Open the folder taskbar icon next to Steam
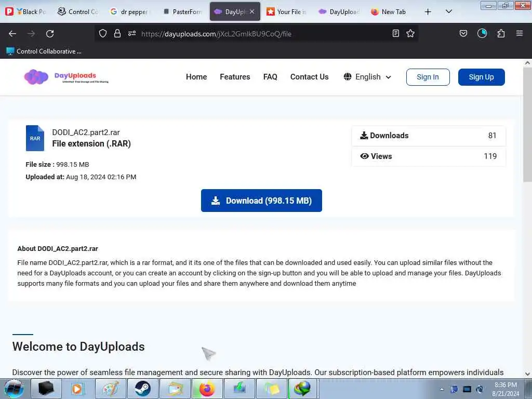Image resolution: width=532 pixels, height=399 pixels. pyautogui.click(x=175, y=389)
